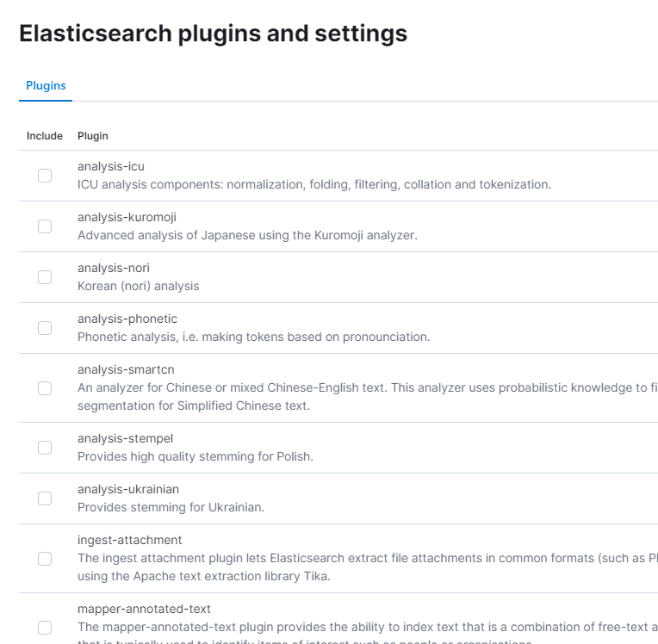
Task: Tick the analysis-kuromoji include checkbox
Action: pyautogui.click(x=45, y=226)
